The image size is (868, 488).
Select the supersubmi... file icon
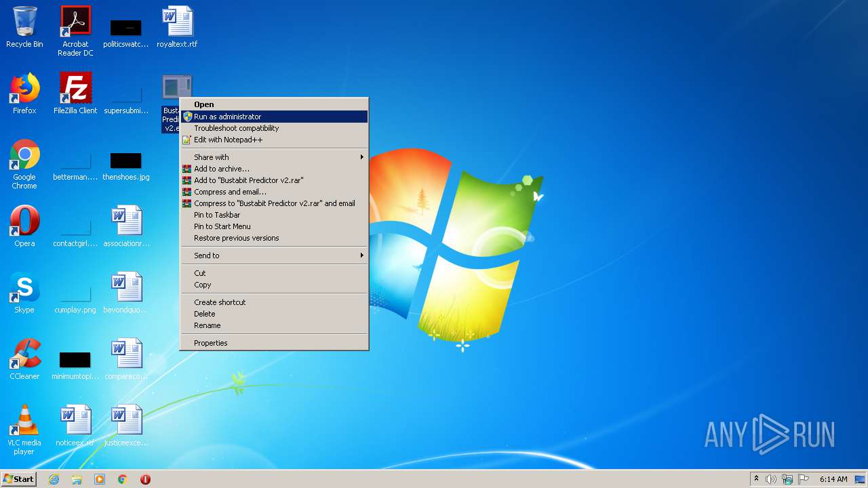pyautogui.click(x=126, y=100)
